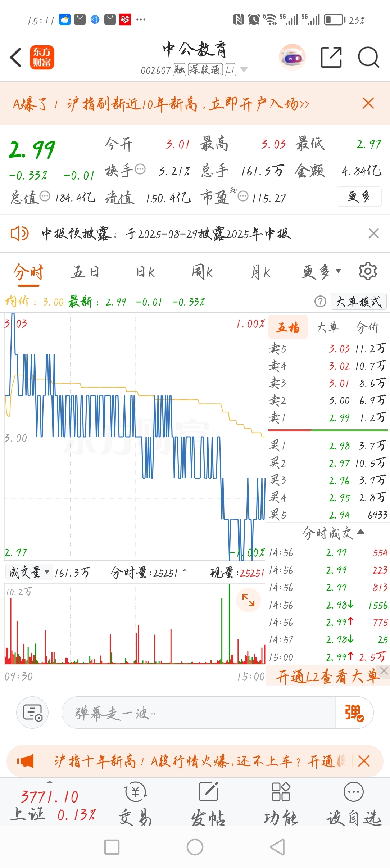Viewport: 390px width, 868px height.
Task: Tap the 买1 2.98 order row
Action: (x=328, y=446)
